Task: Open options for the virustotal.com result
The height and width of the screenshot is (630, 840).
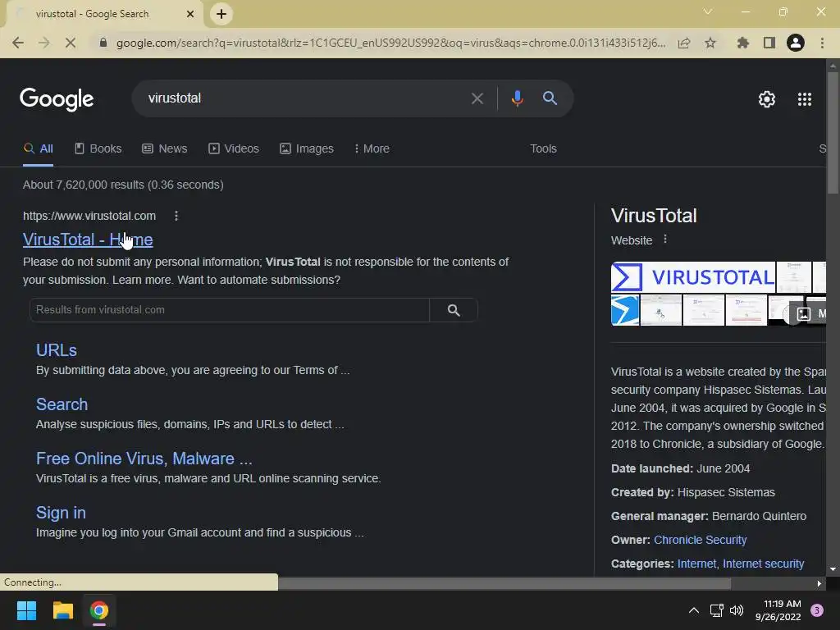Action: tap(176, 216)
